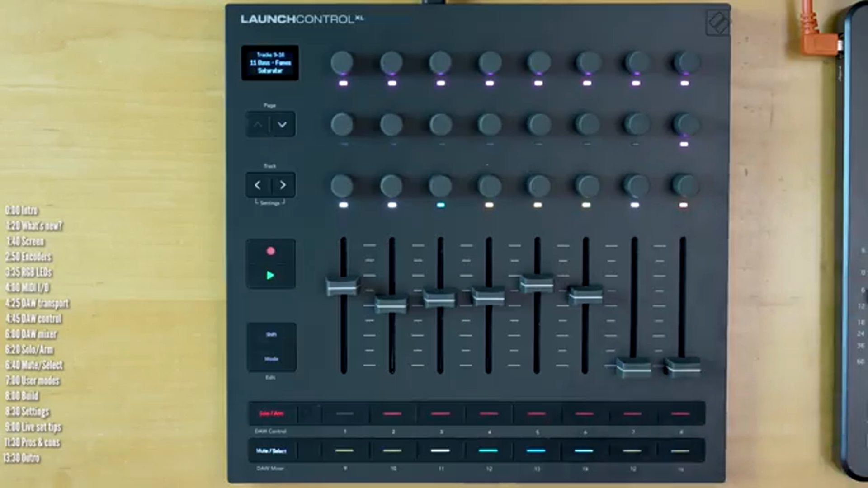Click the third bottom-row encoder with cyan LED

[x=440, y=186]
